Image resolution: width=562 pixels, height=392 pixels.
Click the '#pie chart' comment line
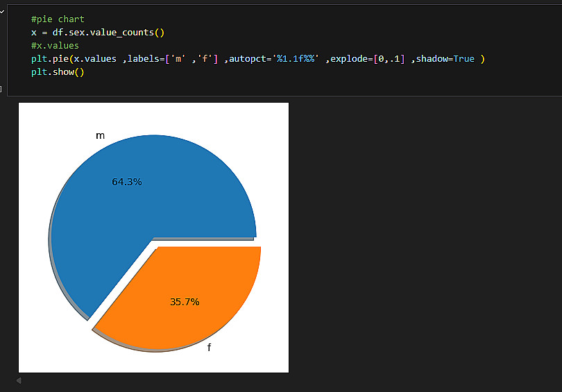(x=58, y=19)
